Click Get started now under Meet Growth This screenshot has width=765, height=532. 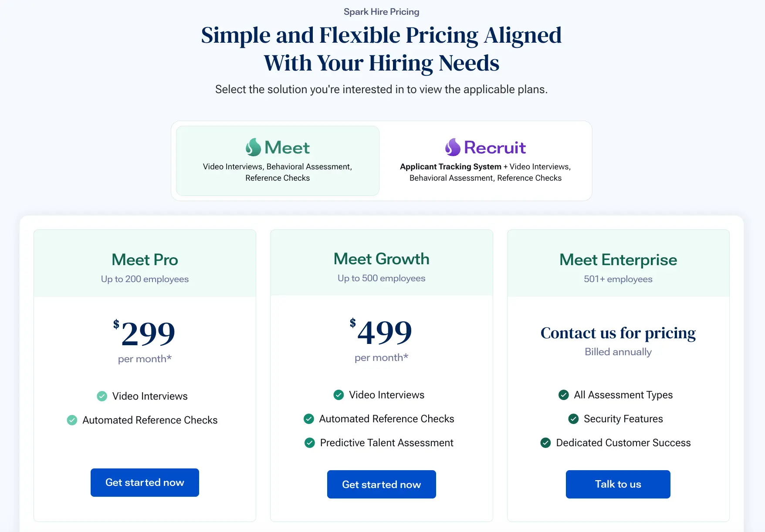[x=381, y=484]
